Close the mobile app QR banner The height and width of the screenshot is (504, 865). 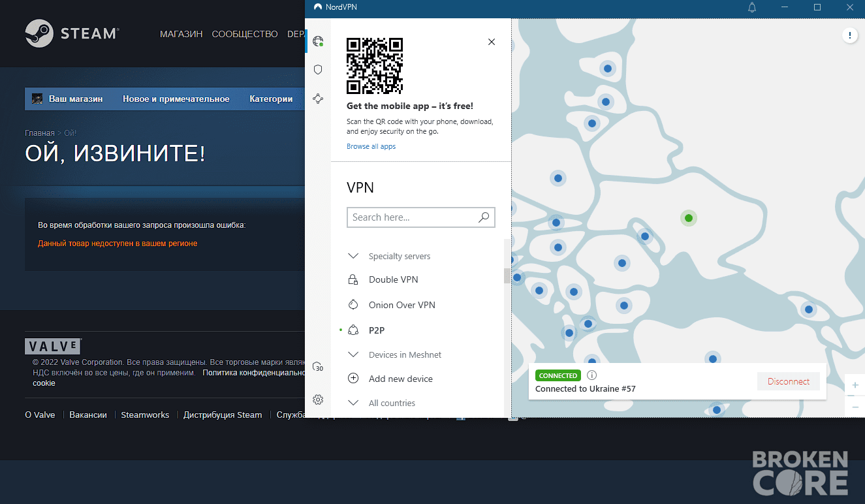pyautogui.click(x=492, y=42)
